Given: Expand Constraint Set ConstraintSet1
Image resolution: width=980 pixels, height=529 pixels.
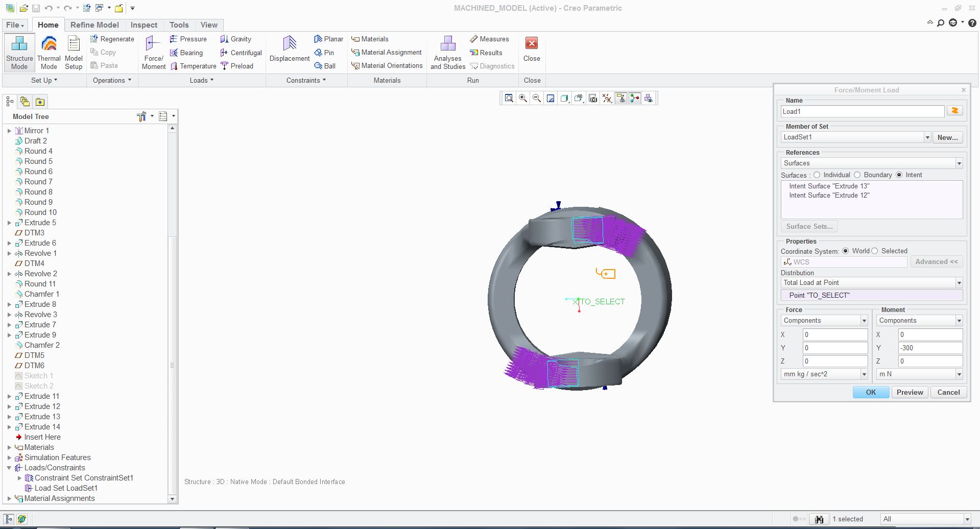Looking at the screenshot, I should 19,478.
